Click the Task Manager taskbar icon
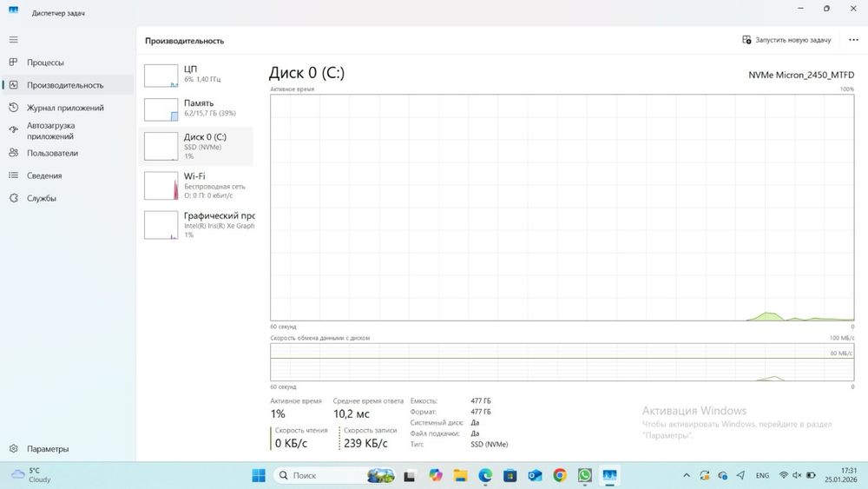 [x=609, y=475]
